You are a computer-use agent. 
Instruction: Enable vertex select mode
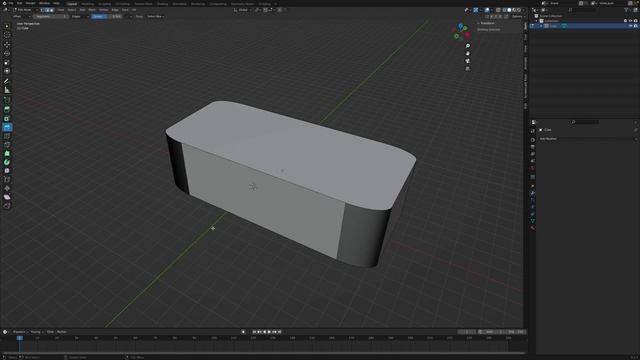(x=42, y=10)
